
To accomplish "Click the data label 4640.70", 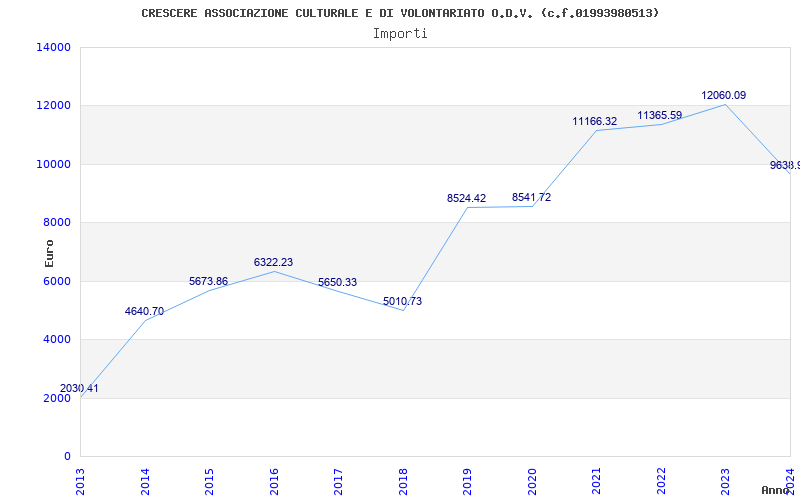I will (x=144, y=311).
